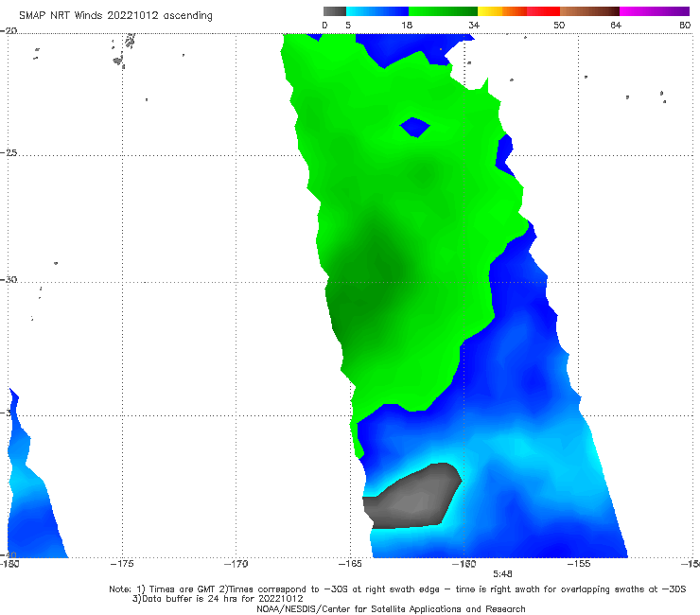The height and width of the screenshot is (615, 700).
Task: Click the longitude label "-180"
Action: point(9,564)
